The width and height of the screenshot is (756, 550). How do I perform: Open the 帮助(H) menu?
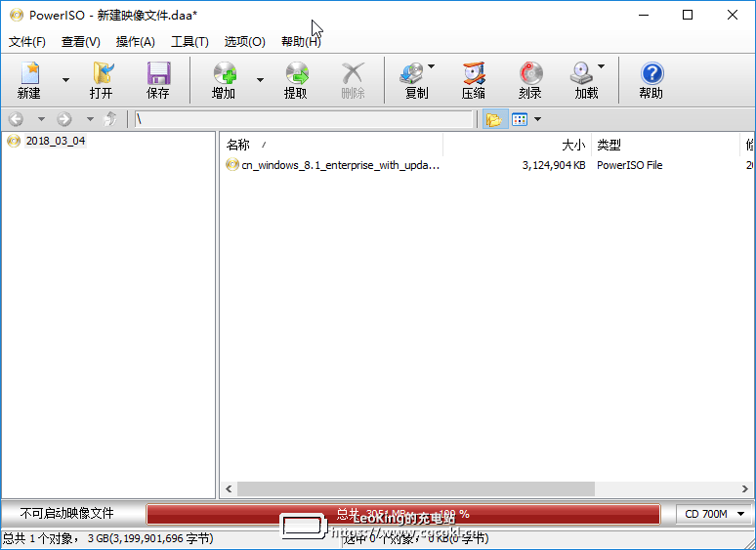[x=301, y=42]
